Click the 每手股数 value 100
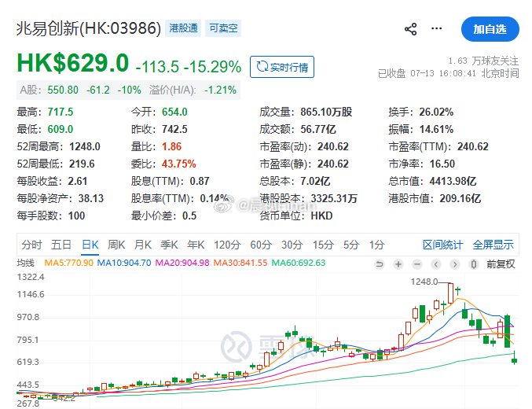Screen dimensions: 532x409 (x=77, y=216)
